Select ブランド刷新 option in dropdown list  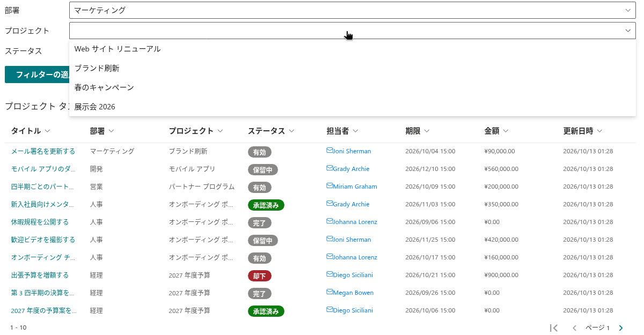tap(353, 68)
